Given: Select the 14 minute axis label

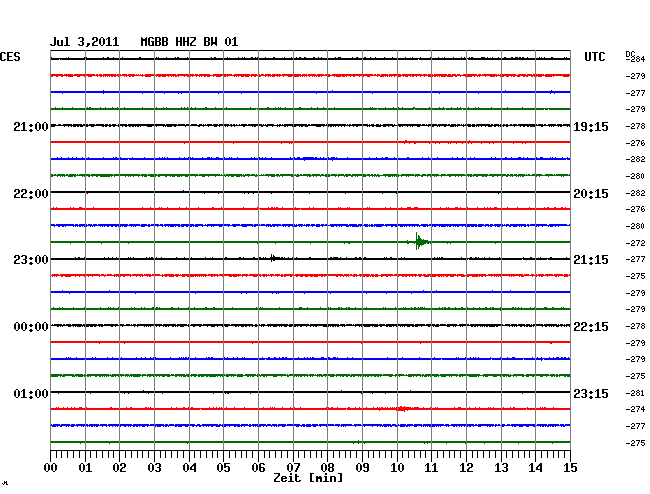Looking at the screenshot, I should (535, 467).
